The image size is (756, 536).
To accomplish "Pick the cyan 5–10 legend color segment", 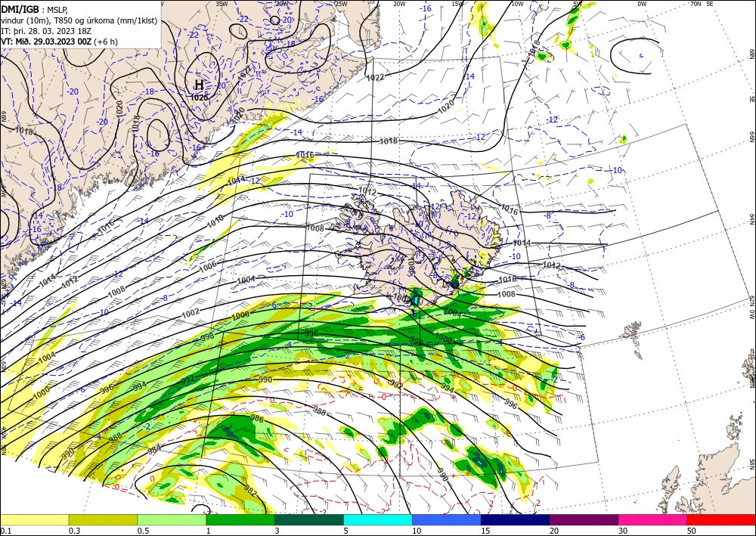I will click(x=378, y=519).
